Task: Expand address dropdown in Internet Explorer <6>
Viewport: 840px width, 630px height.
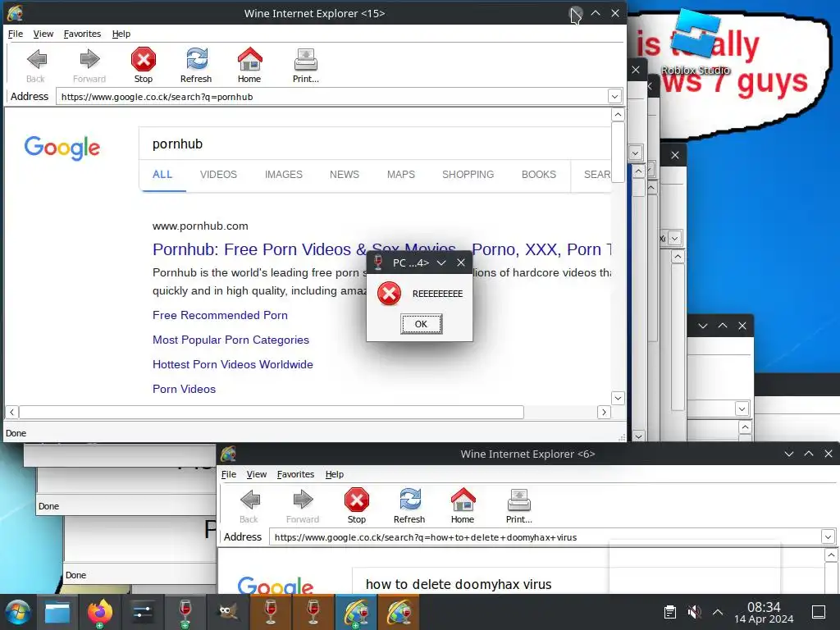Action: tap(828, 536)
